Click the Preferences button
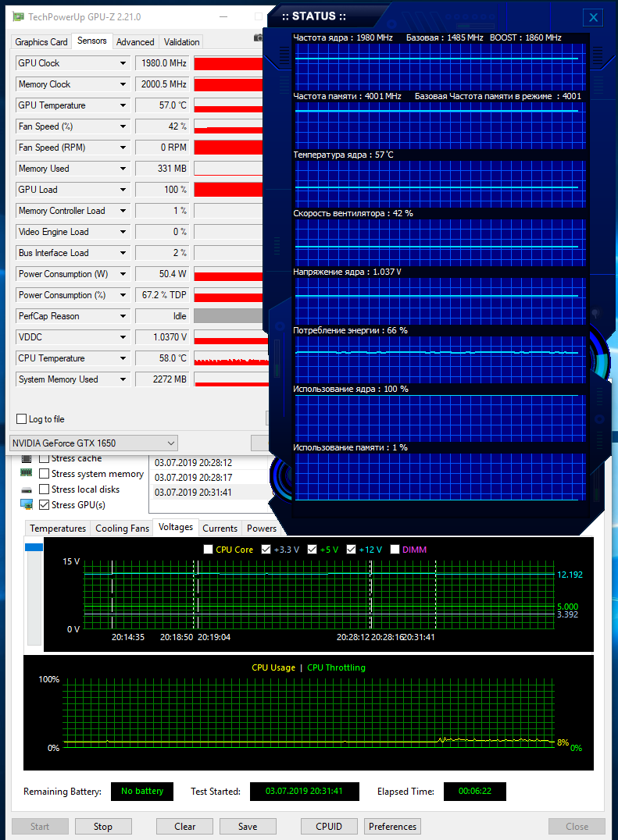 click(392, 826)
